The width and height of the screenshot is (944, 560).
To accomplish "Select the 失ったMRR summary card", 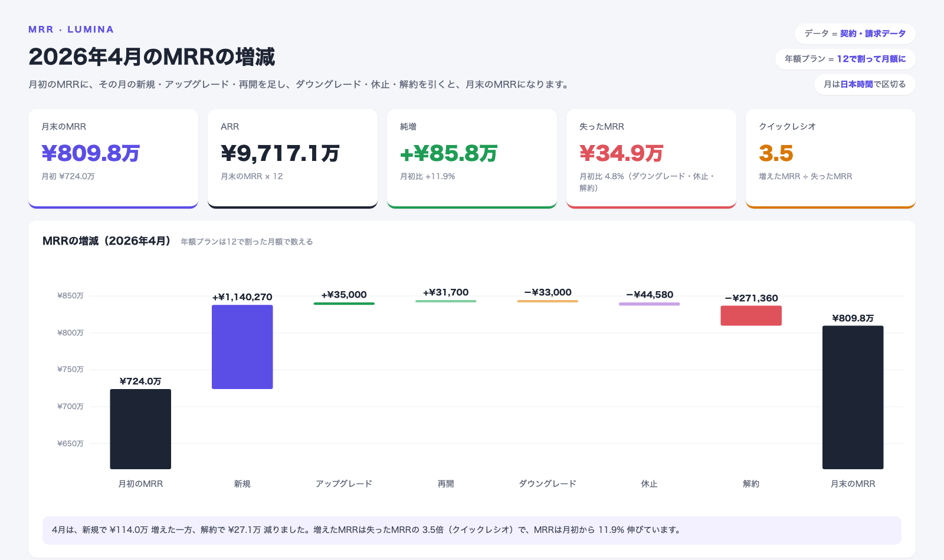I will [x=651, y=159].
